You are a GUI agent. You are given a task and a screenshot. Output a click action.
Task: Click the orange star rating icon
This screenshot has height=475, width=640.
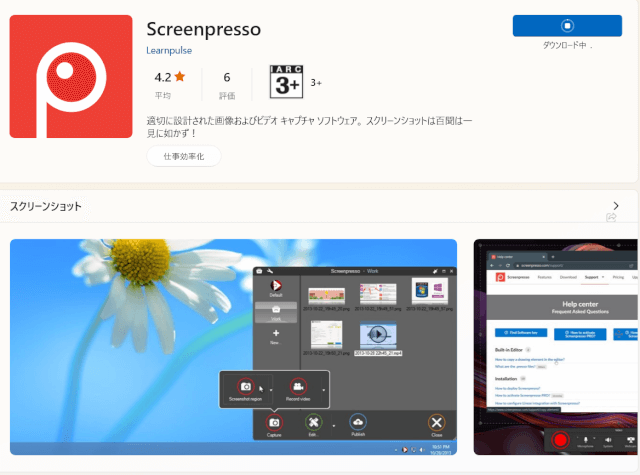[180, 76]
